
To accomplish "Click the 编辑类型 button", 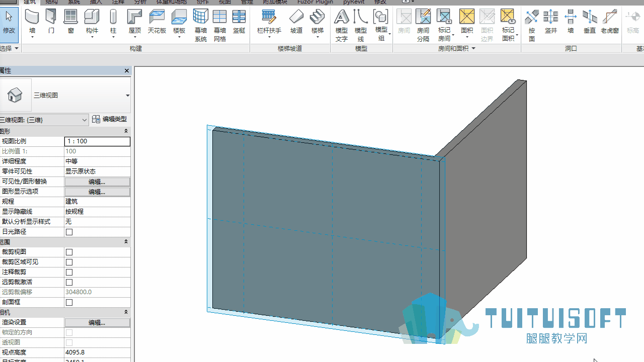I will click(110, 119).
